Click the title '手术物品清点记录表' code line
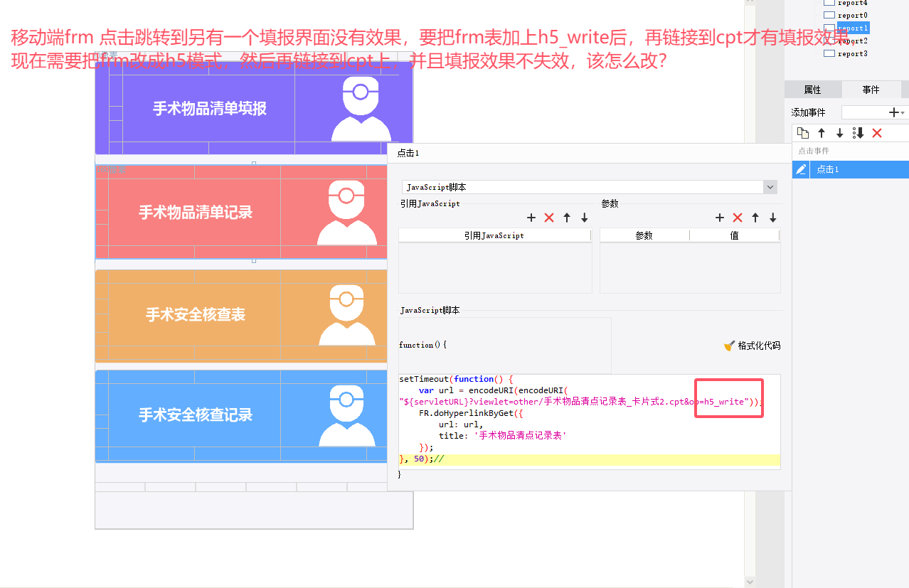Viewport: 909px width, 588px height. (x=502, y=435)
